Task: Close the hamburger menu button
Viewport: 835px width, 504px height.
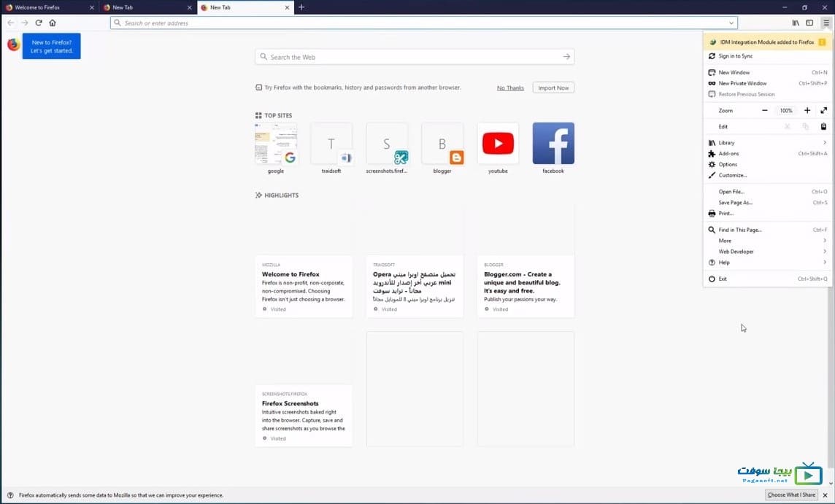Action: [826, 23]
